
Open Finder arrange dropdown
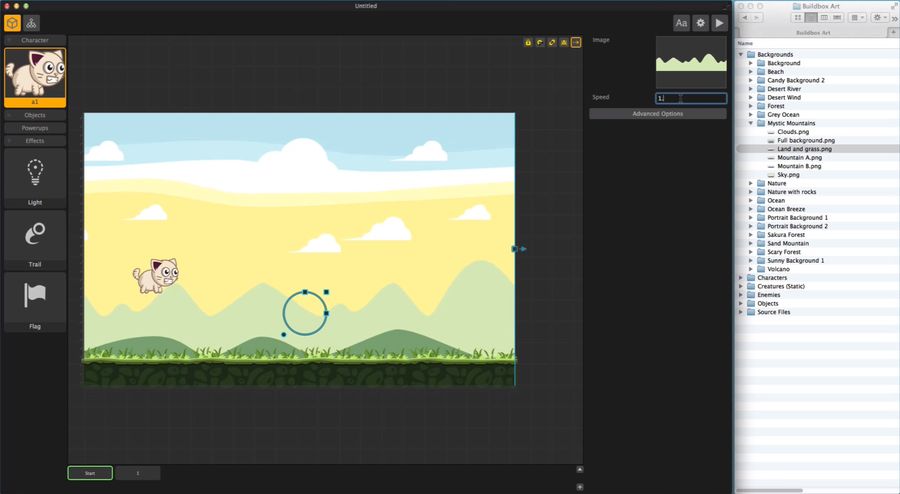point(858,18)
